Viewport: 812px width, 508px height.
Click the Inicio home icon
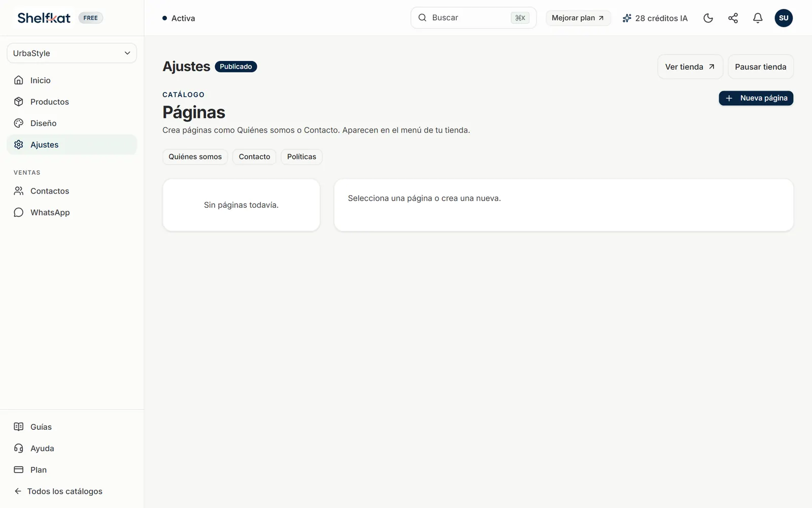click(x=19, y=80)
